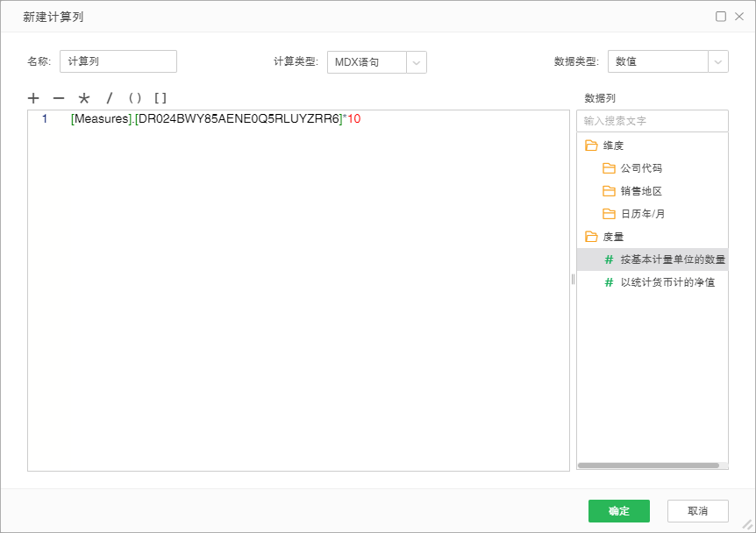
Task: Select the 以统计货币计的净值 measure
Action: (667, 282)
